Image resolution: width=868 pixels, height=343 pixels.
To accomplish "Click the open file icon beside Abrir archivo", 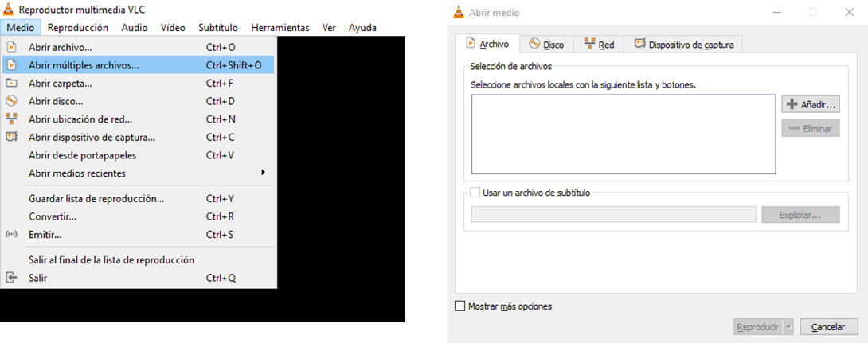I will point(11,47).
